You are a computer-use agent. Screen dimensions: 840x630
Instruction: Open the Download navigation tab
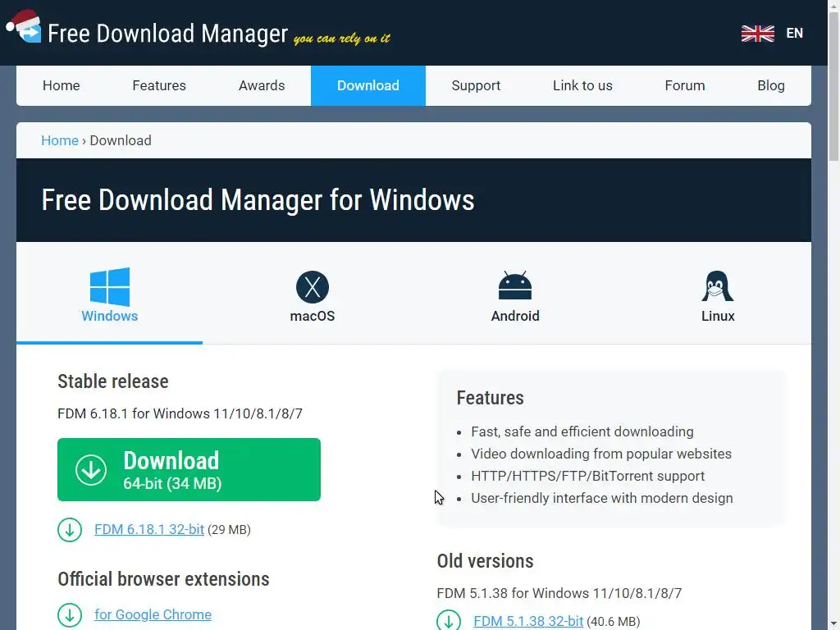click(368, 85)
